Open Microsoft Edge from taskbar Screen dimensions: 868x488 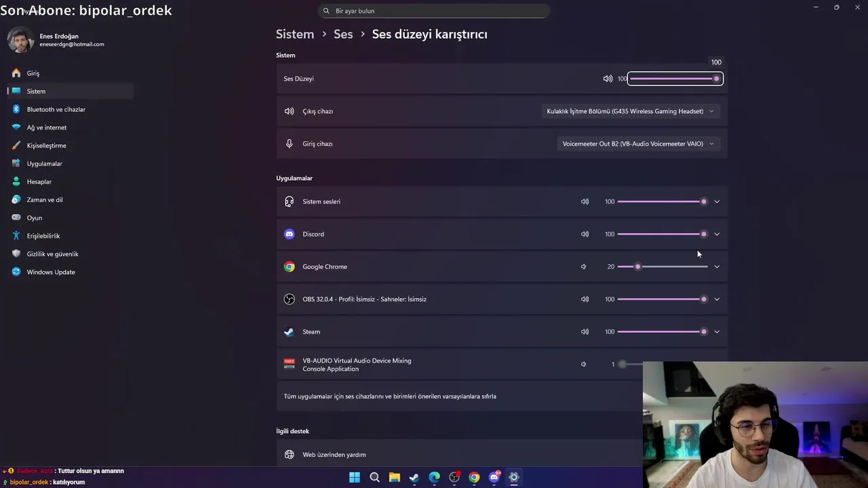tap(434, 477)
